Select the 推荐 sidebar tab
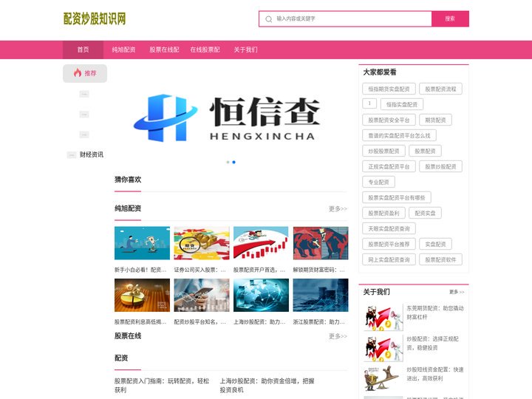This screenshot has width=532, height=399. click(x=85, y=73)
